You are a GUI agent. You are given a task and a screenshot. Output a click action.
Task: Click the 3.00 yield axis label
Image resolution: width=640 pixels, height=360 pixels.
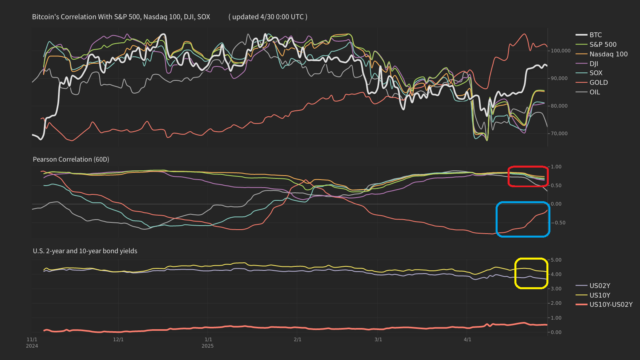(x=556, y=289)
